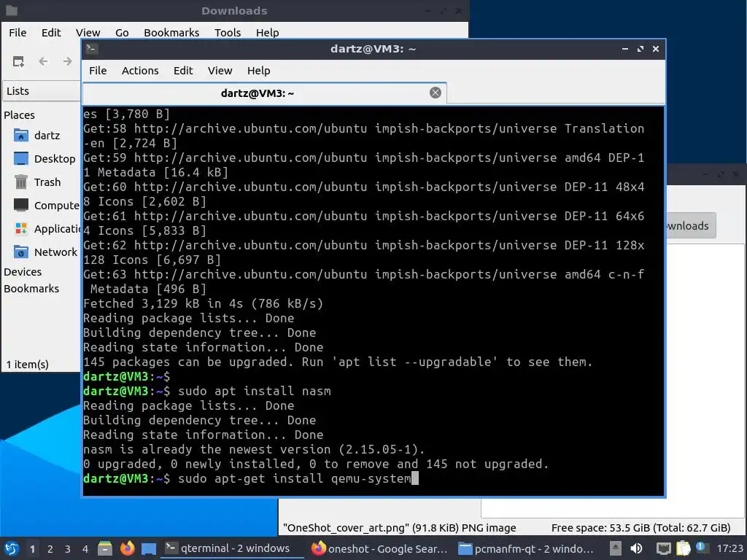Open the Lists side pane dropdown
The image size is (747, 560).
pos(42,91)
